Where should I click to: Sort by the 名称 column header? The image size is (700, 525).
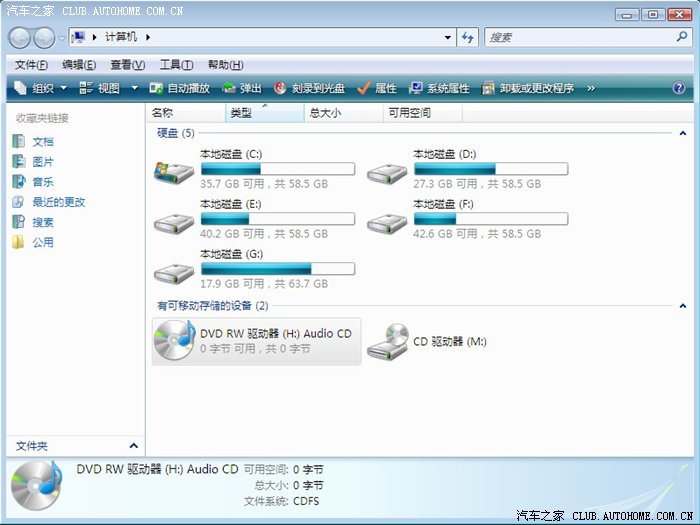click(x=186, y=113)
